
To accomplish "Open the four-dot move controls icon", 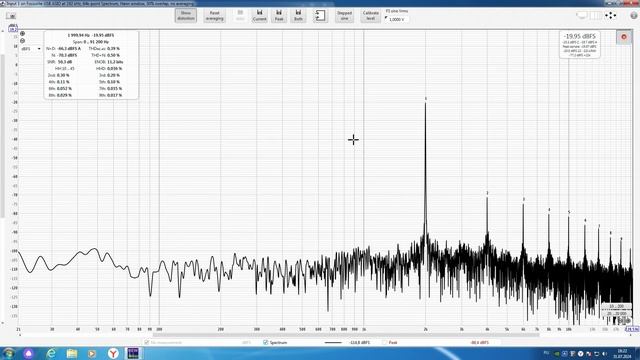I will point(611,16).
